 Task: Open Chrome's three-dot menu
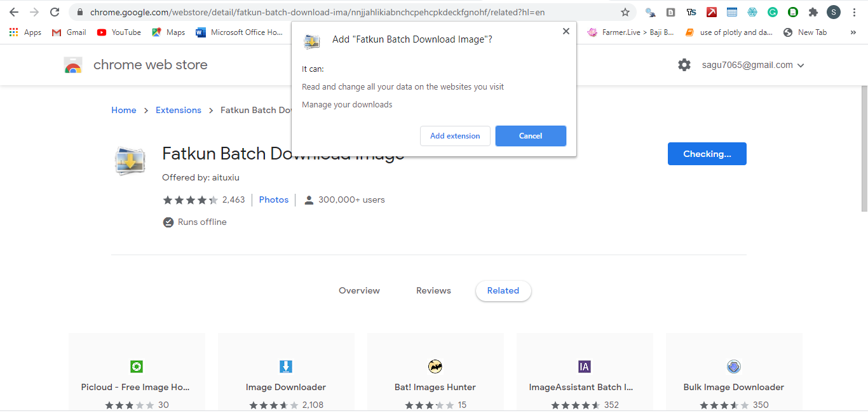[855, 12]
